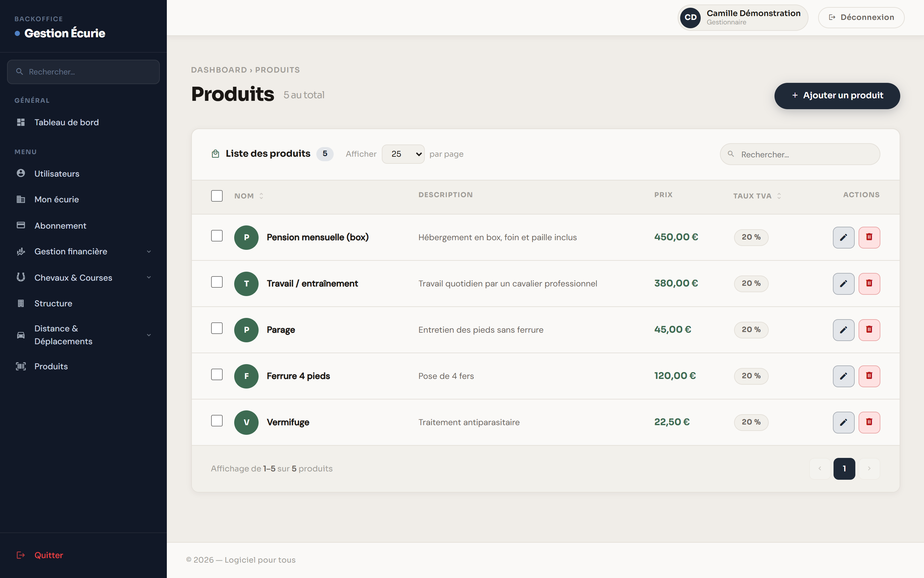This screenshot has height=578, width=924.
Task: Delete the Pension mensuelle (box) product
Action: 869,237
